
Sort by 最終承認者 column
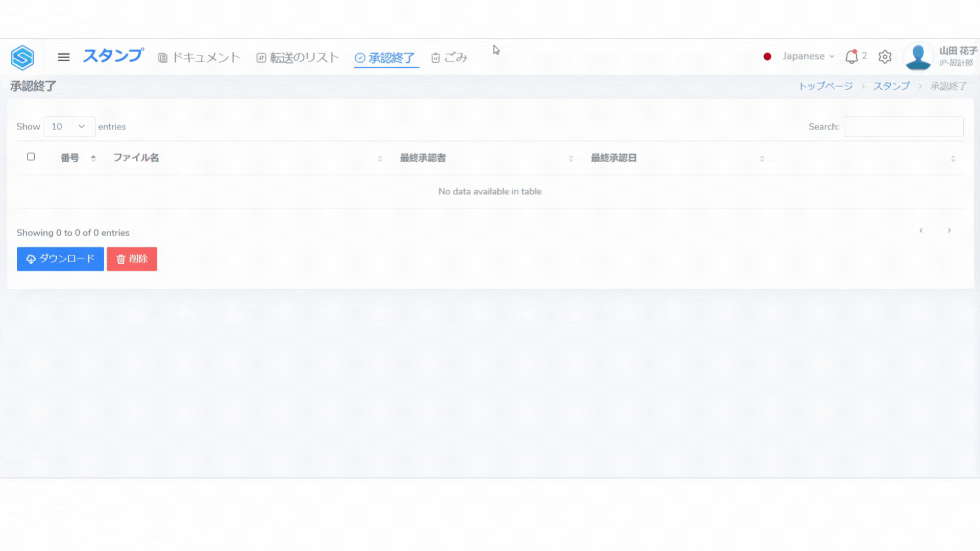423,158
